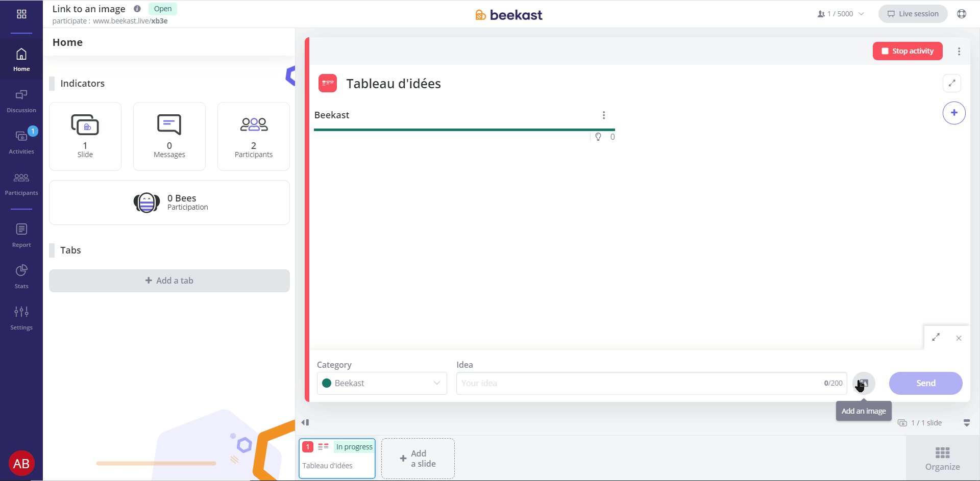
Task: Send the idea
Action: click(x=926, y=383)
